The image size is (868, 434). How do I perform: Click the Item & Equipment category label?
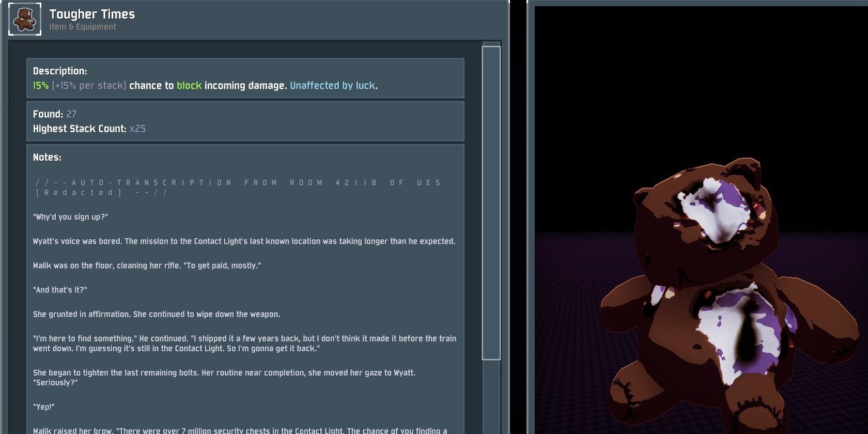click(83, 27)
